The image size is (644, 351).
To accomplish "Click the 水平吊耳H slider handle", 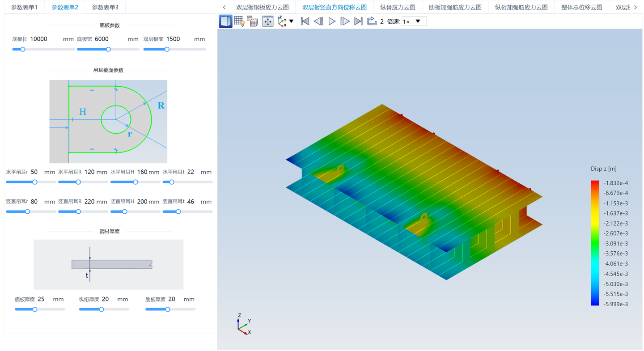I will (x=136, y=182).
